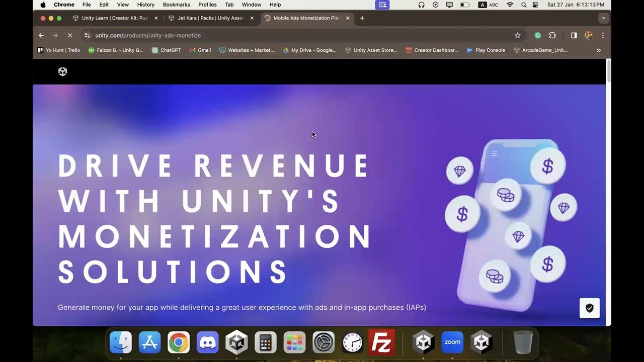Viewport: 644px width, 362px height.
Task: Open the Faizan B. Unity bookmark
Action: (116, 50)
